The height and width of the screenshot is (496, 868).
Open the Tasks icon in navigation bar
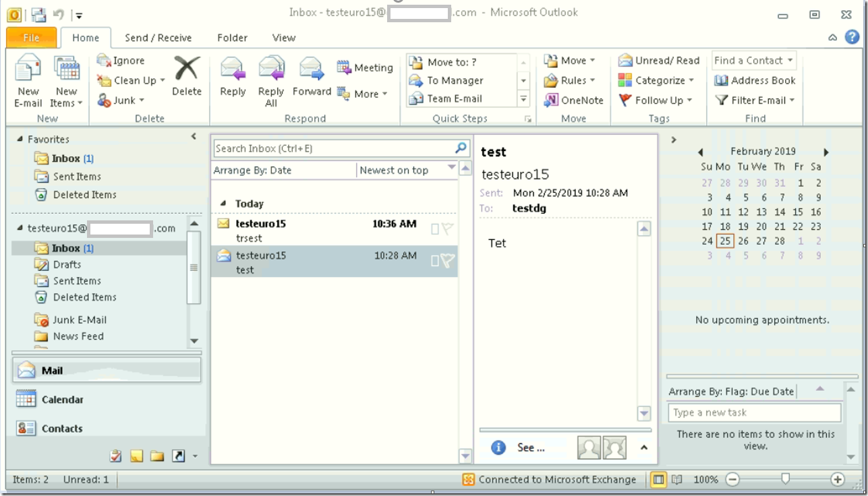coord(116,456)
